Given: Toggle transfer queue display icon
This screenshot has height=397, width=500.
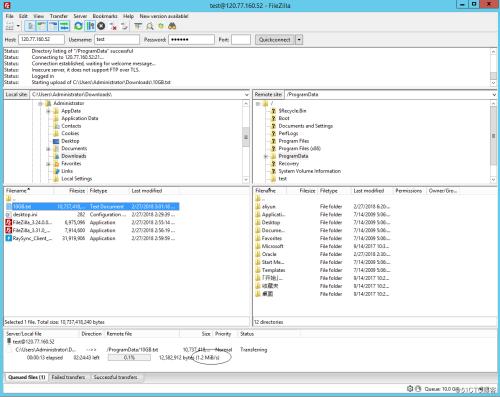Looking at the screenshot, I should point(64,26).
